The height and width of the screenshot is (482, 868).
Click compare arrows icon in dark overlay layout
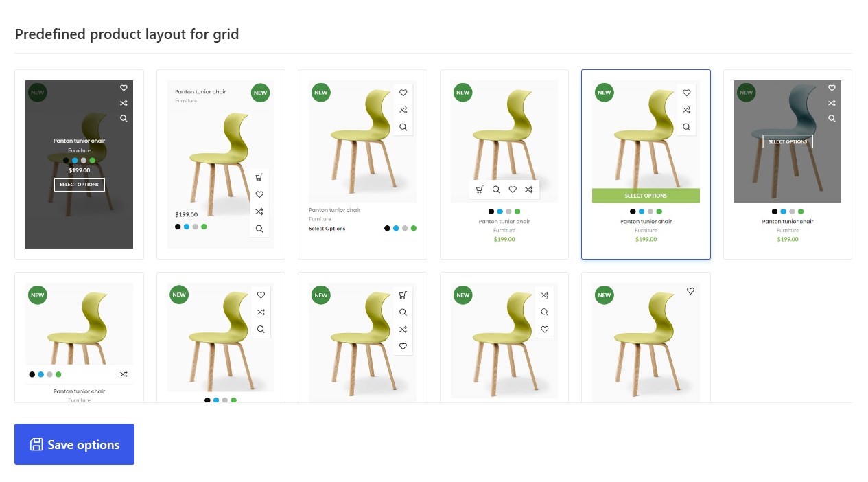(124, 103)
